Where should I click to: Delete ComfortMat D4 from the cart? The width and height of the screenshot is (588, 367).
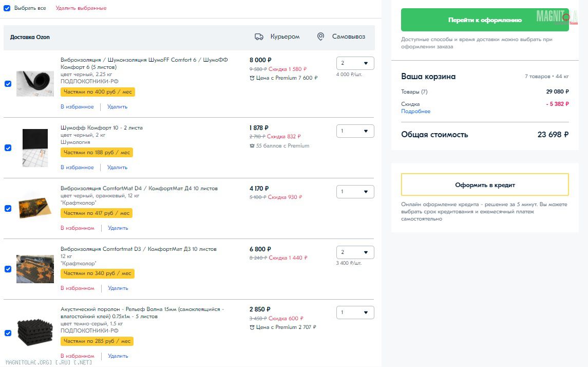118,228
